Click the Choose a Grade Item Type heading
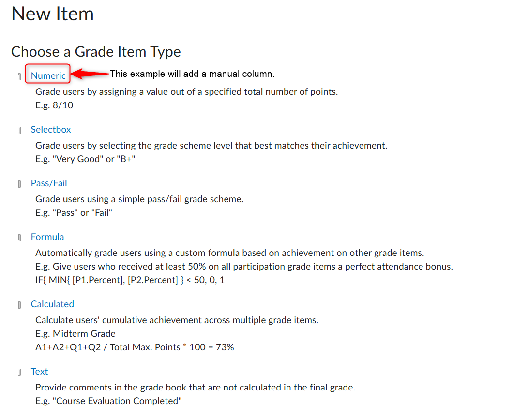The width and height of the screenshot is (513, 420). point(96,52)
